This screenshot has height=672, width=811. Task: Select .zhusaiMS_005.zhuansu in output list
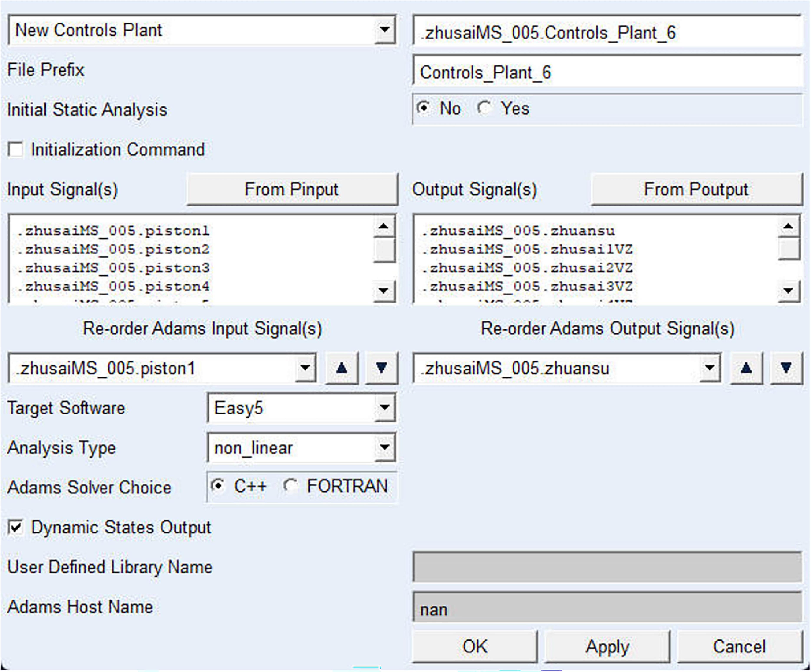[518, 231]
